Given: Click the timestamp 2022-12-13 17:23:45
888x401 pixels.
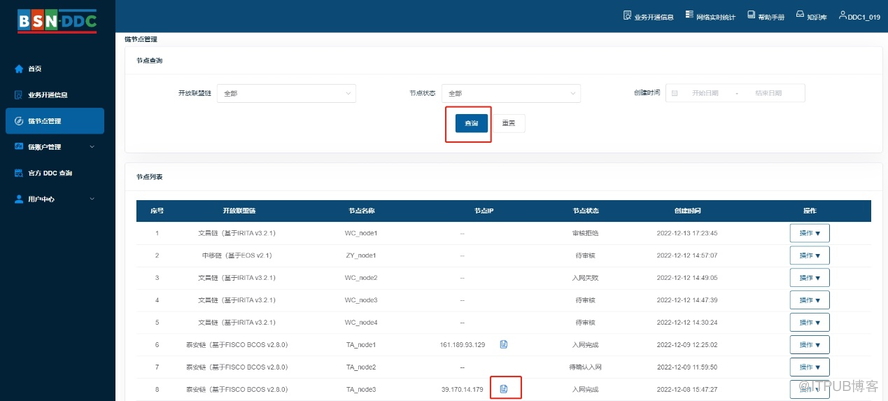Looking at the screenshot, I should point(687,233).
